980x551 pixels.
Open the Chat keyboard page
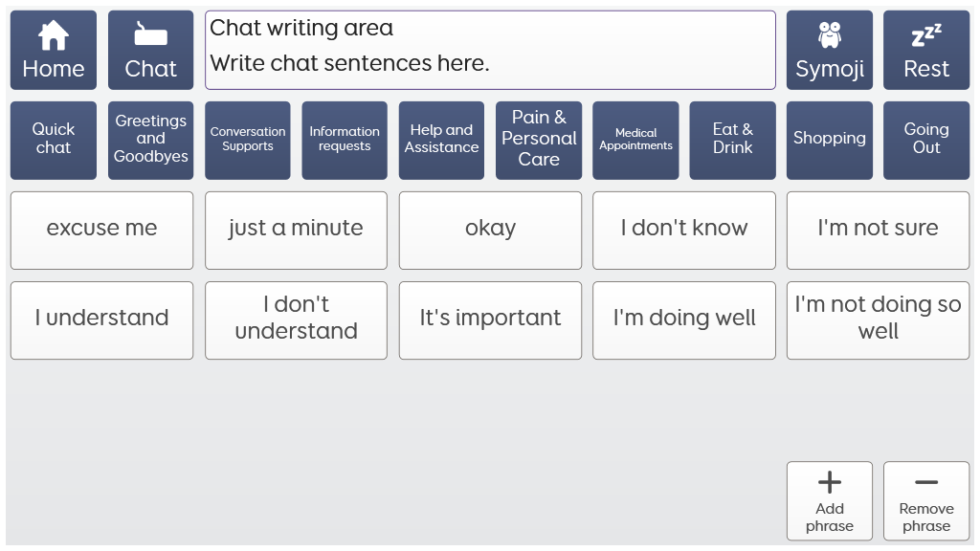150,50
